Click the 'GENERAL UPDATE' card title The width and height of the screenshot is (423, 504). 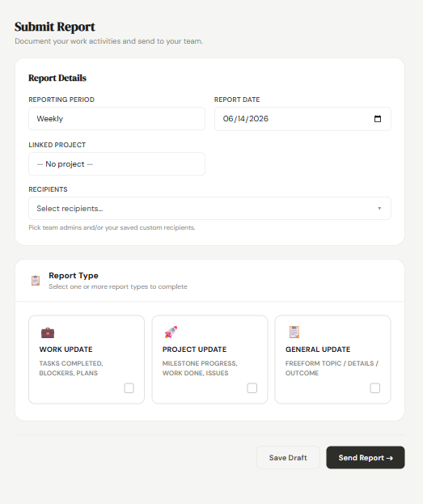[x=318, y=349]
